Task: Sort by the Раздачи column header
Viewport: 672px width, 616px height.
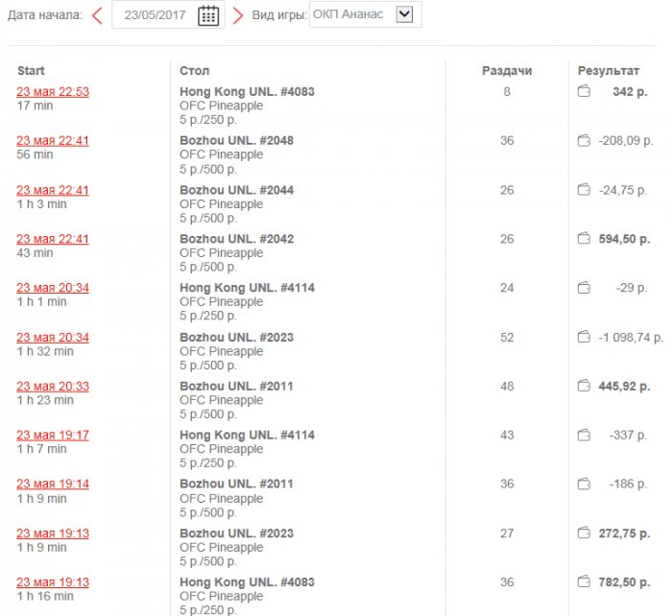Action: 506,71
